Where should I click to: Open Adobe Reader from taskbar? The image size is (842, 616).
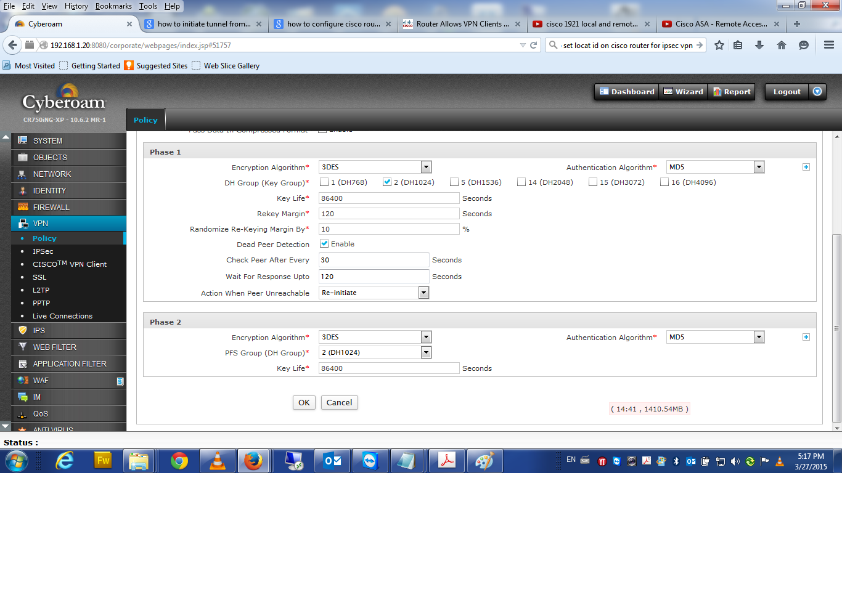click(x=447, y=461)
